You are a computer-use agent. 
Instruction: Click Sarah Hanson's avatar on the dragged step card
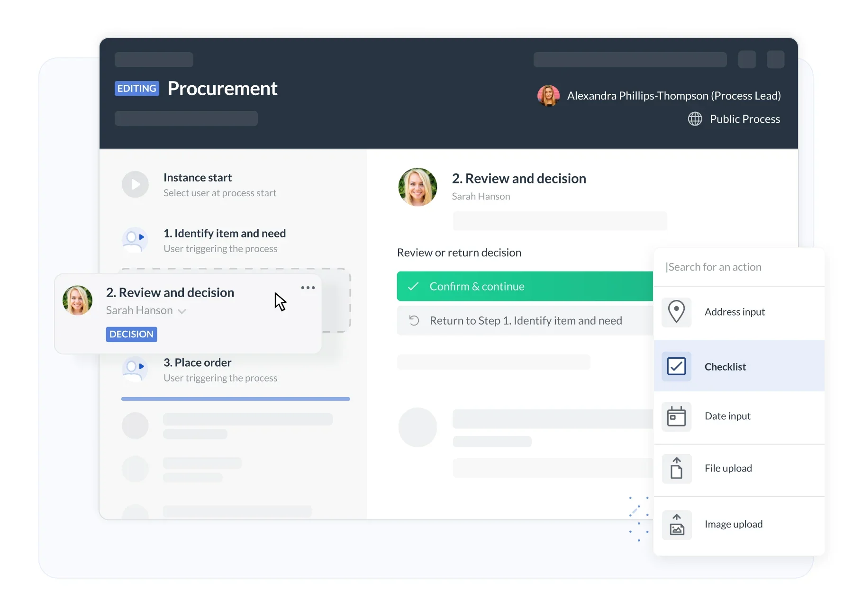point(78,300)
